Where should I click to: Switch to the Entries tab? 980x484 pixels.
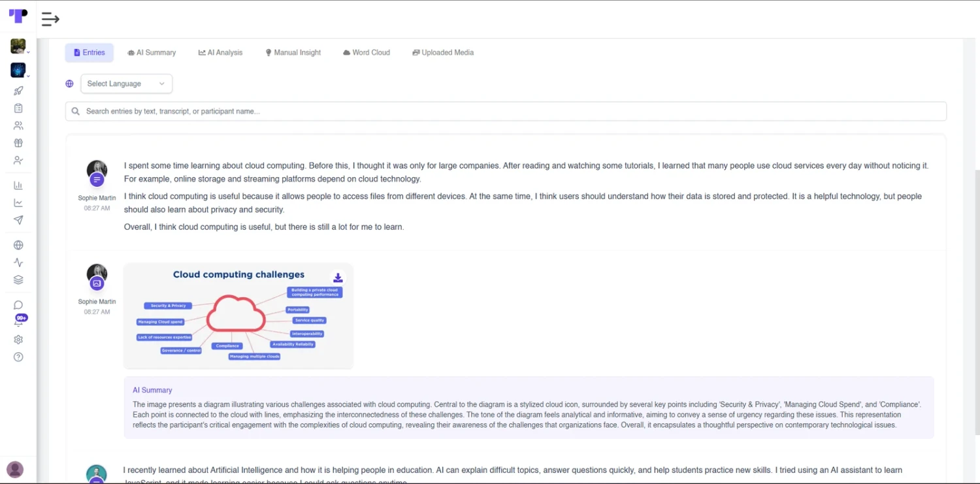90,53
